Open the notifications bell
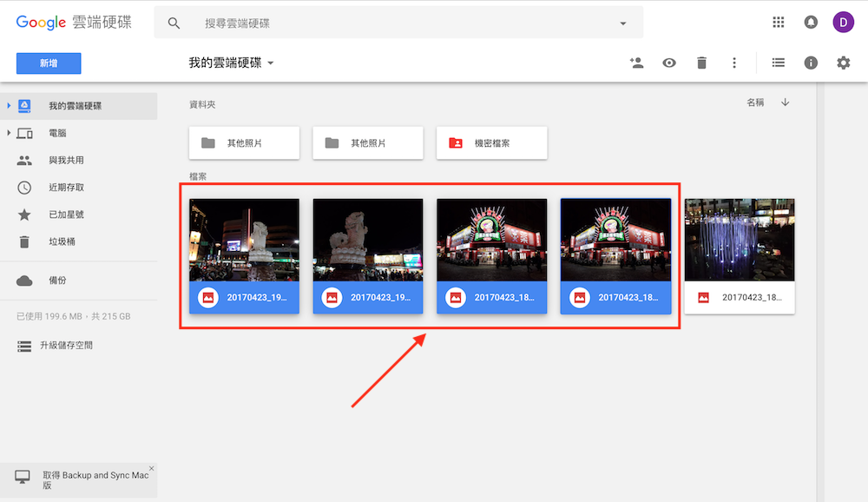 pos(811,23)
